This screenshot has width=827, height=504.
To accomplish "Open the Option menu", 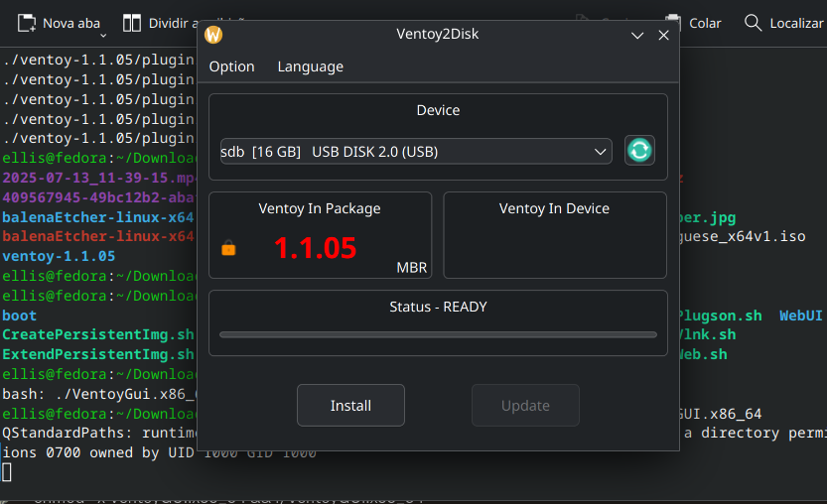I will [x=231, y=66].
